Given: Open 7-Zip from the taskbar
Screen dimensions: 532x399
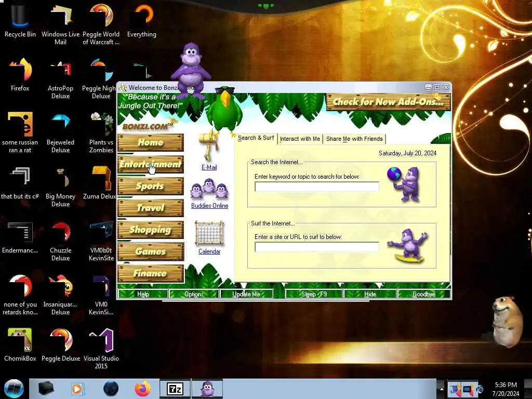Looking at the screenshot, I should tap(175, 389).
